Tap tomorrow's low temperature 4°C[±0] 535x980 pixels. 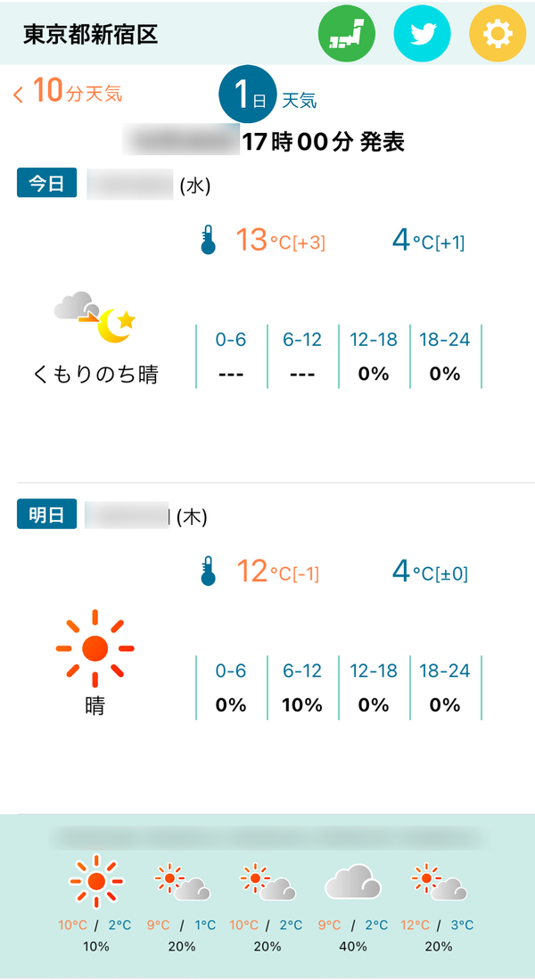pos(430,572)
